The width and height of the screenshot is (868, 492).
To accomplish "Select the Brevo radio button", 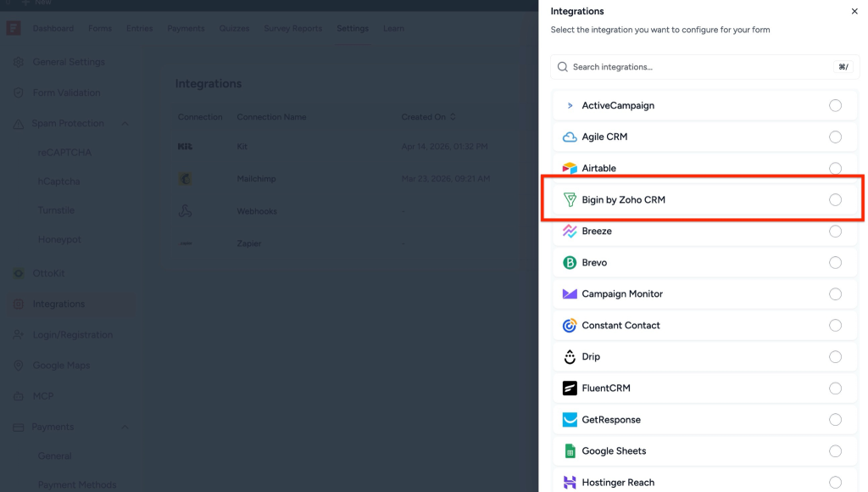I will coord(835,263).
